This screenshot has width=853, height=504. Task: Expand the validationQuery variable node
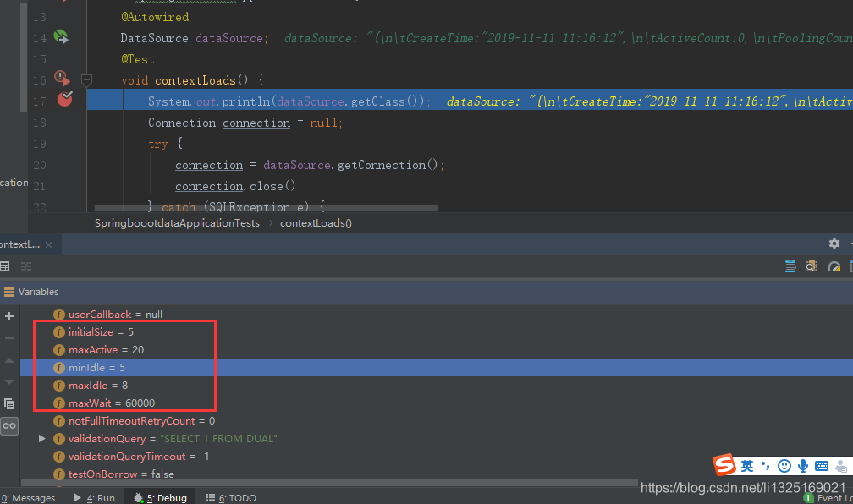click(41, 438)
